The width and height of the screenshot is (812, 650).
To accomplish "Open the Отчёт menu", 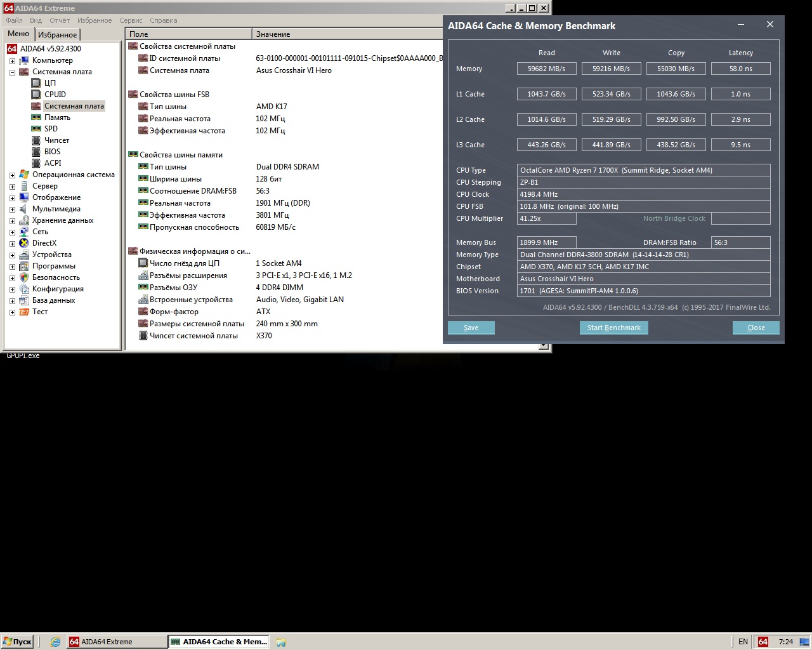I will click(x=60, y=20).
